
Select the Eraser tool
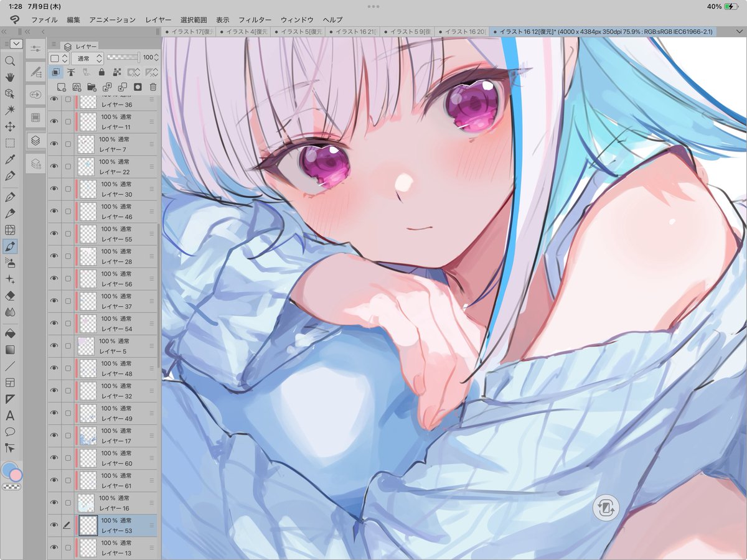10,296
